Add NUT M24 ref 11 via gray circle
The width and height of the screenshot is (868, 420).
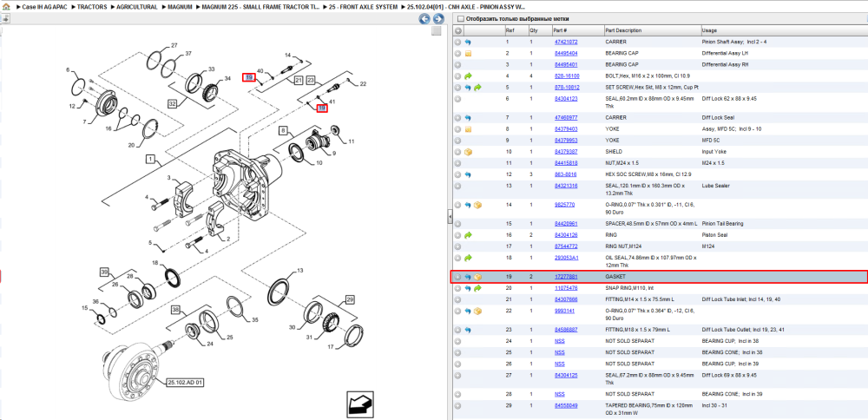[457, 163]
